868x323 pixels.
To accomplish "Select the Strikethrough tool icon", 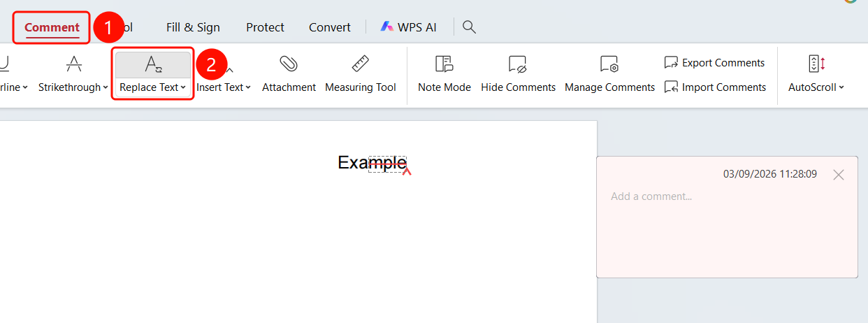I will (73, 64).
